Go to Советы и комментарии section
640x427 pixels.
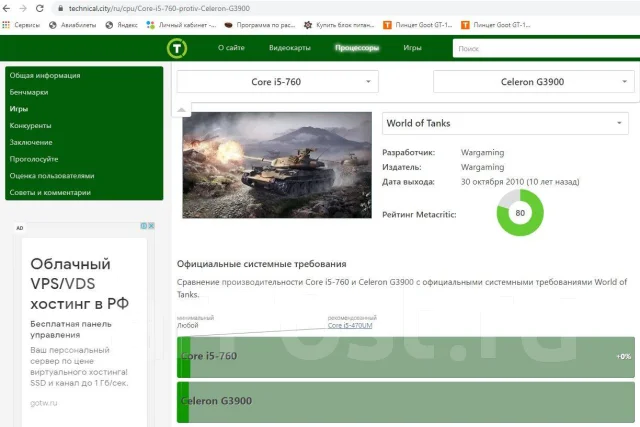(x=50, y=193)
